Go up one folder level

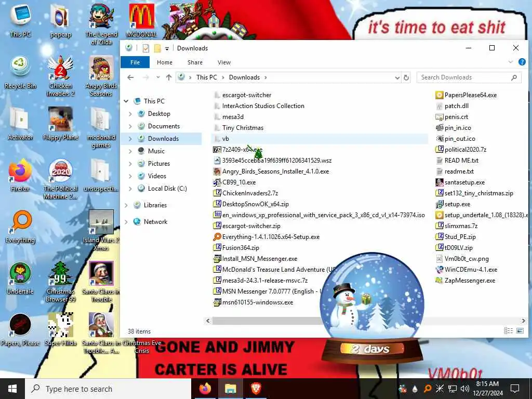(169, 77)
